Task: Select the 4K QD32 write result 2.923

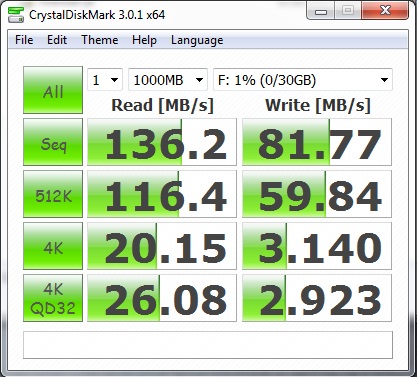Action: click(x=317, y=298)
